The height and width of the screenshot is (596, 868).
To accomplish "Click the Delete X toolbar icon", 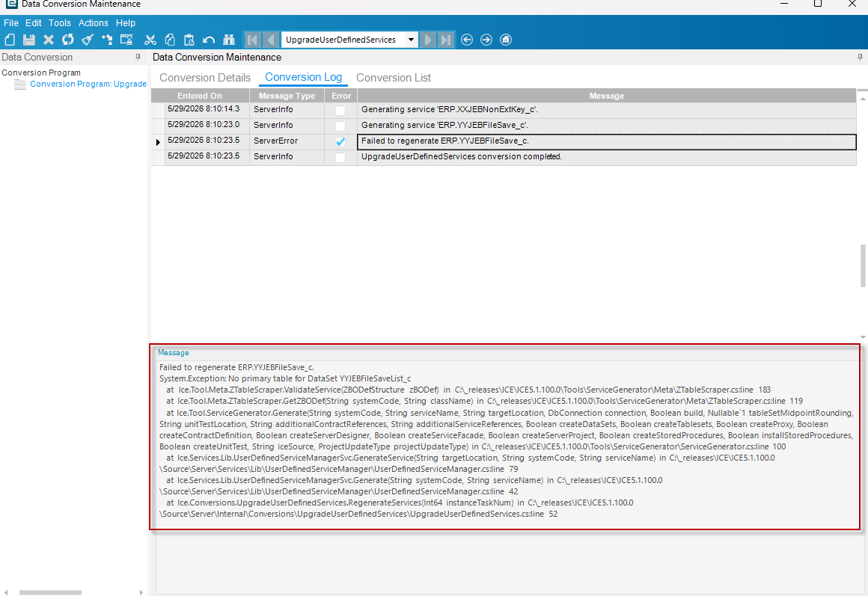I will [x=49, y=40].
